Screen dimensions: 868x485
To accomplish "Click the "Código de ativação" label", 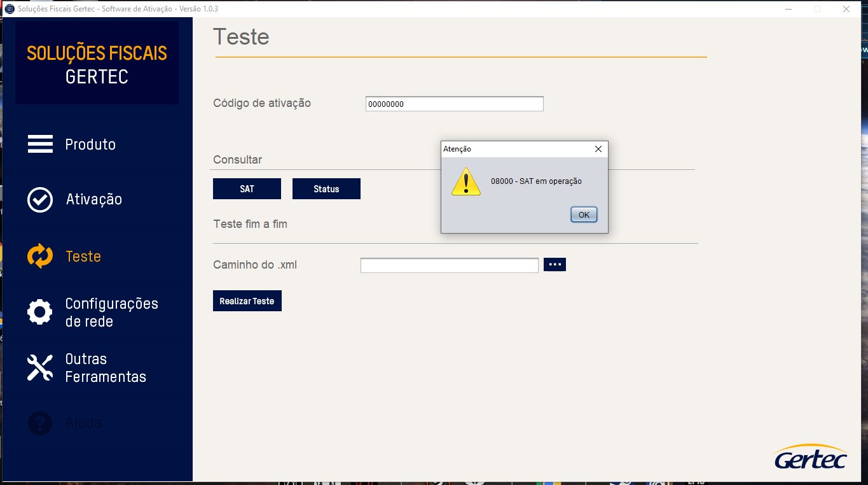I will 262,103.
